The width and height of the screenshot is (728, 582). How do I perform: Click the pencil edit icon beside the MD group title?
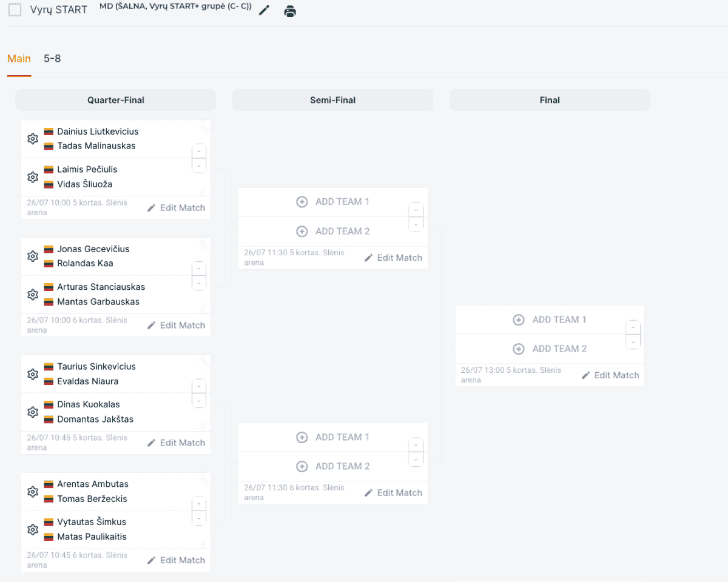[x=264, y=10]
